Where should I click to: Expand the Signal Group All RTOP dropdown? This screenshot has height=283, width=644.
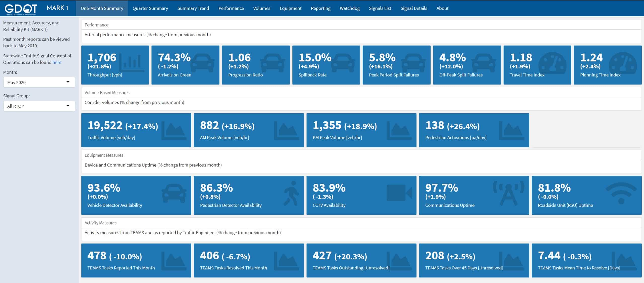38,106
